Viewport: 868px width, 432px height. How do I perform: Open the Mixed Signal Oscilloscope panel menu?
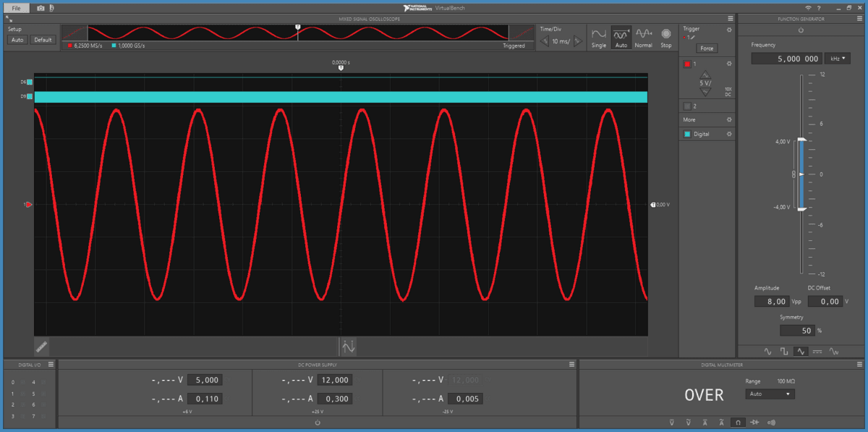point(731,19)
